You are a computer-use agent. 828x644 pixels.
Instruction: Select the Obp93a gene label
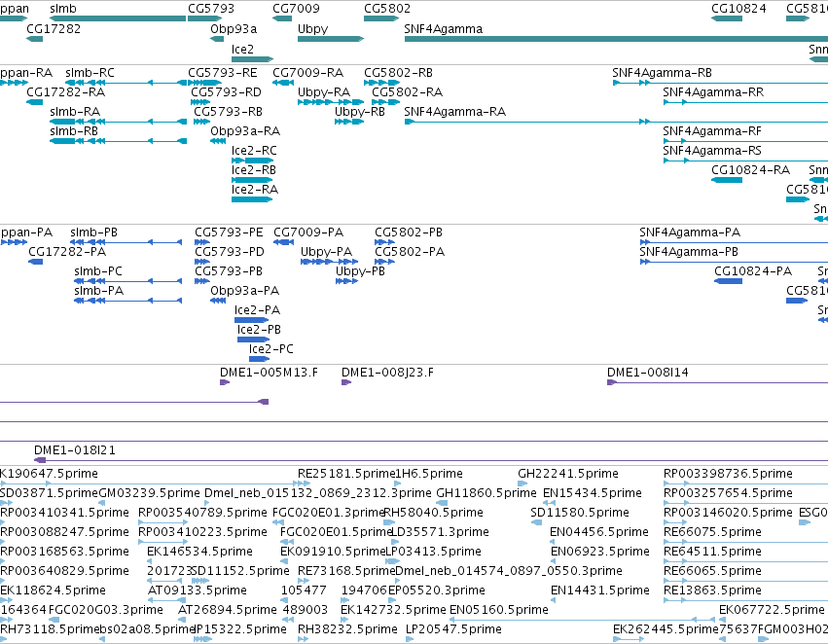[234, 29]
